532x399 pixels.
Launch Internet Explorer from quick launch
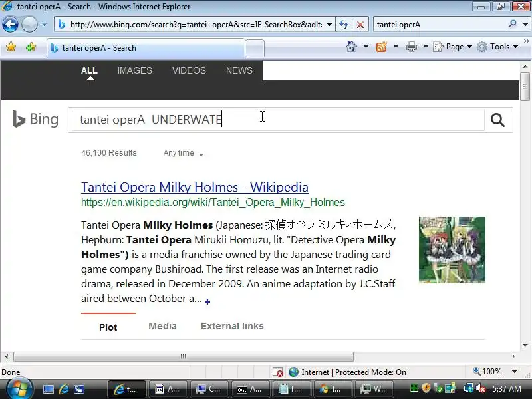point(64,390)
